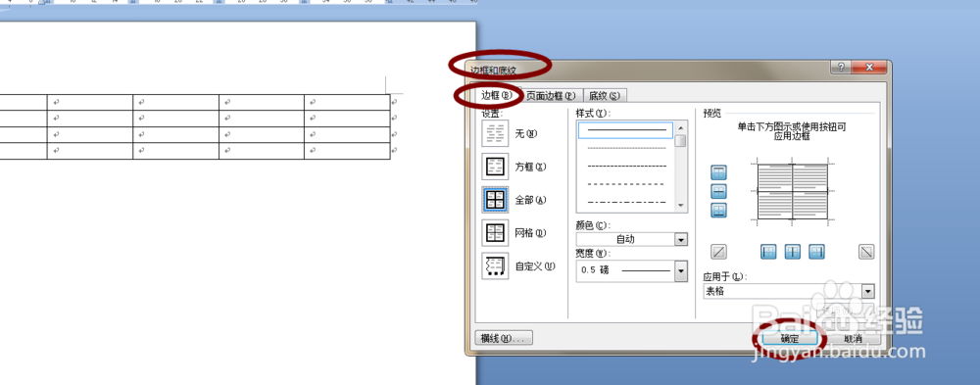Select the solid line style in list

tap(625, 130)
